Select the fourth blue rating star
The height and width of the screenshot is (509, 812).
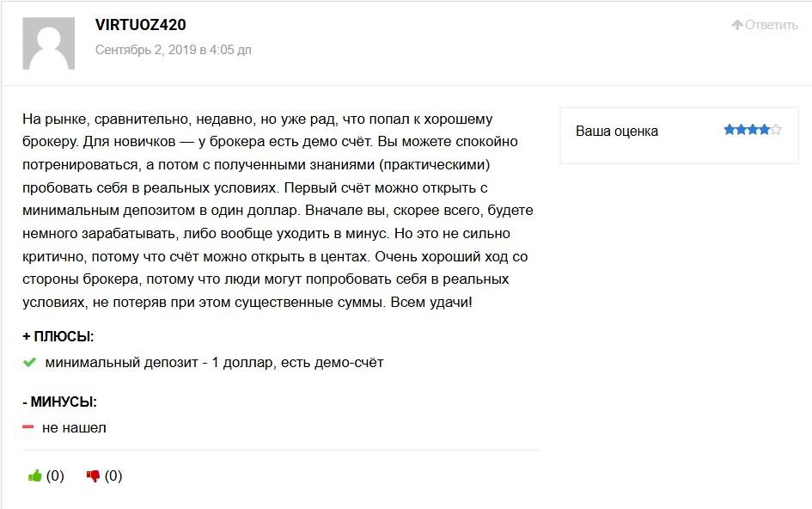[764, 130]
